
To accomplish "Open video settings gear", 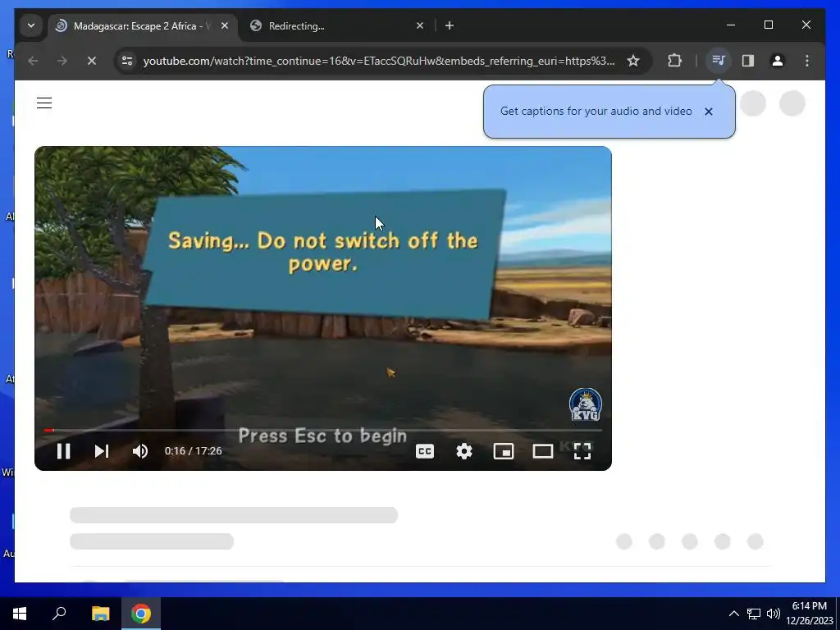I will pyautogui.click(x=464, y=451).
